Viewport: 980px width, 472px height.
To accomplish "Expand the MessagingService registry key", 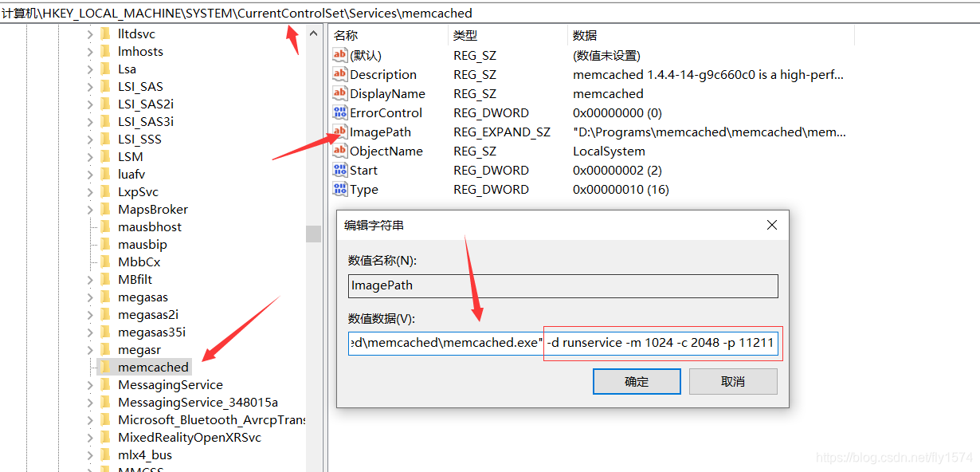I will (89, 385).
